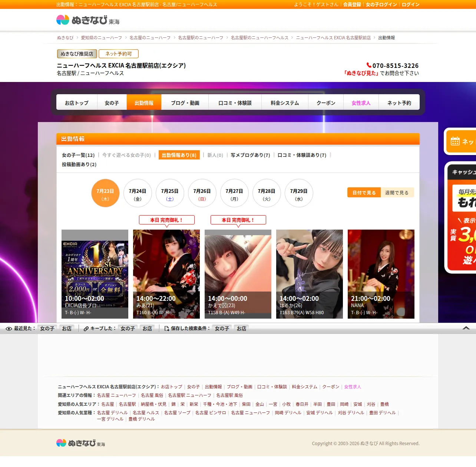The height and width of the screenshot is (467, 476).
Task: Click お店 under 保存した検索条件
Action: 242,329
